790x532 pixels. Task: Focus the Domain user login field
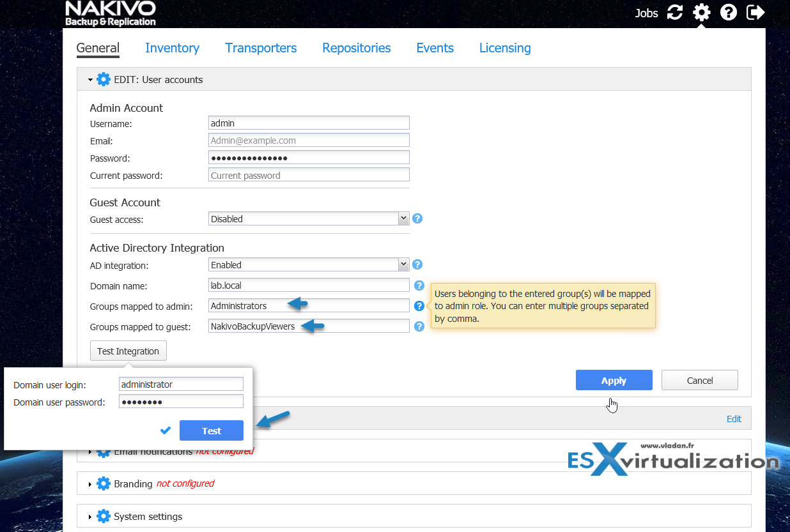[x=181, y=384]
